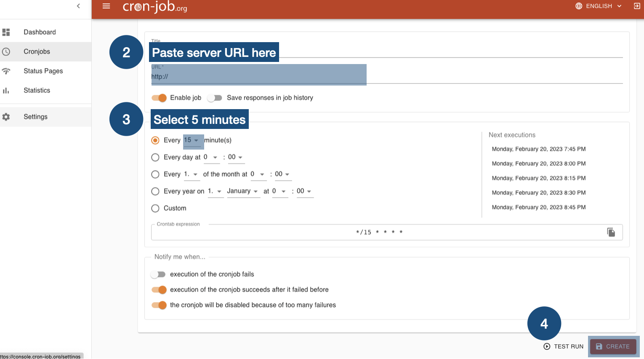The width and height of the screenshot is (644, 359).
Task: Click the CREATE button
Action: click(x=613, y=346)
